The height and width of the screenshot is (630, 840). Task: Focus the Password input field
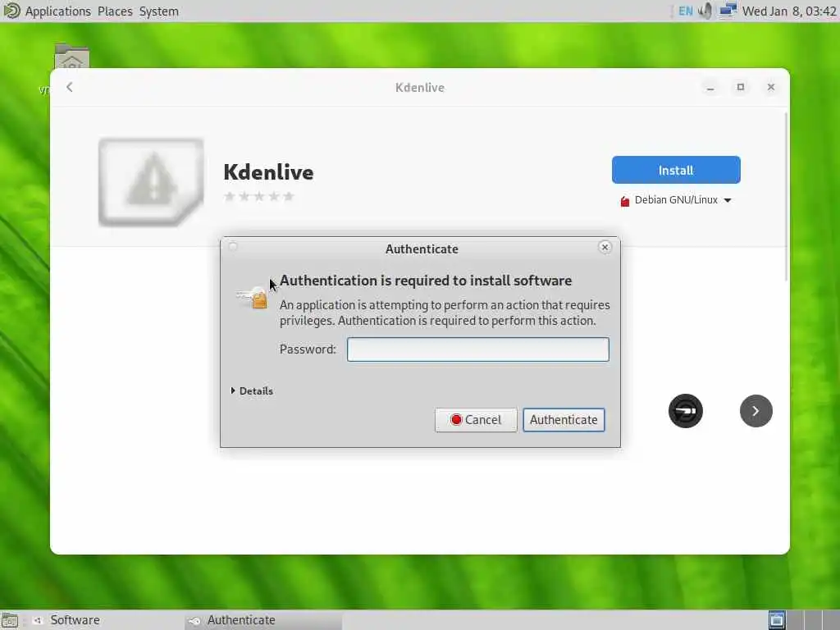click(478, 349)
